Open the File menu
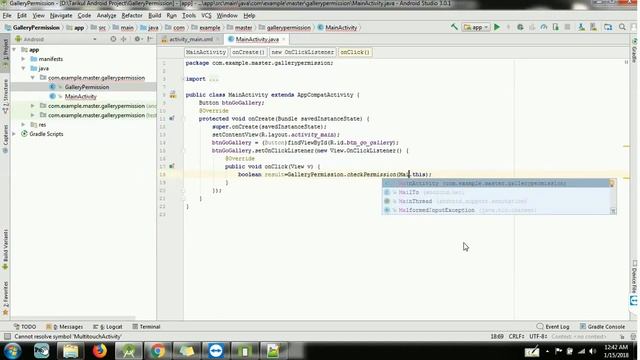The width and height of the screenshot is (640, 360). 7,16
